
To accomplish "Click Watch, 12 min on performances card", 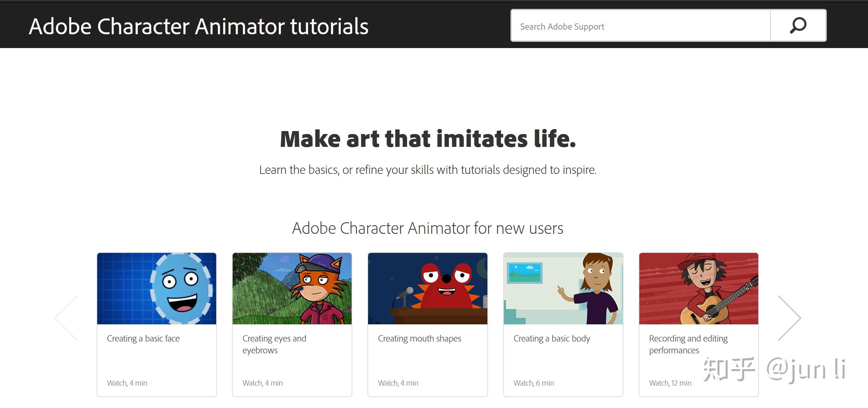I will [x=670, y=383].
